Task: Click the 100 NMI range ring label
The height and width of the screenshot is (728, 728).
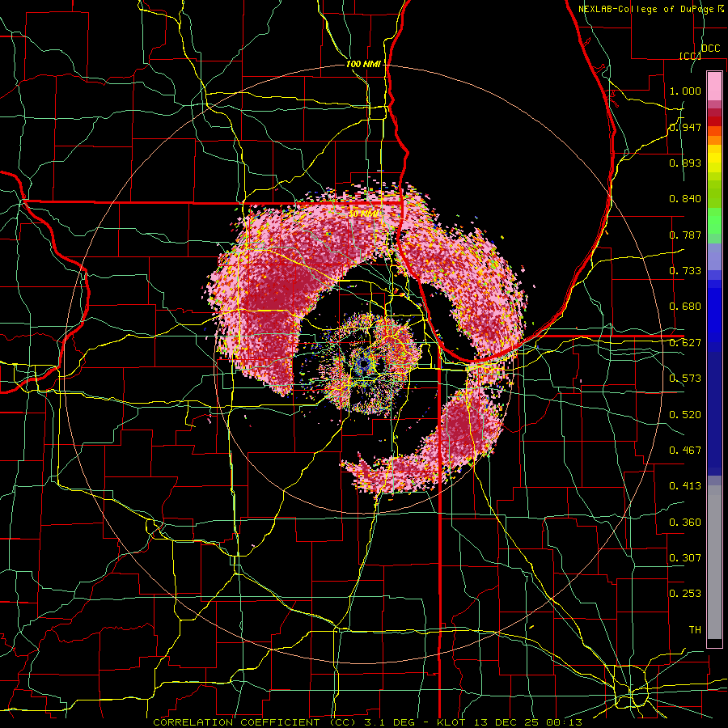Action: tap(363, 64)
